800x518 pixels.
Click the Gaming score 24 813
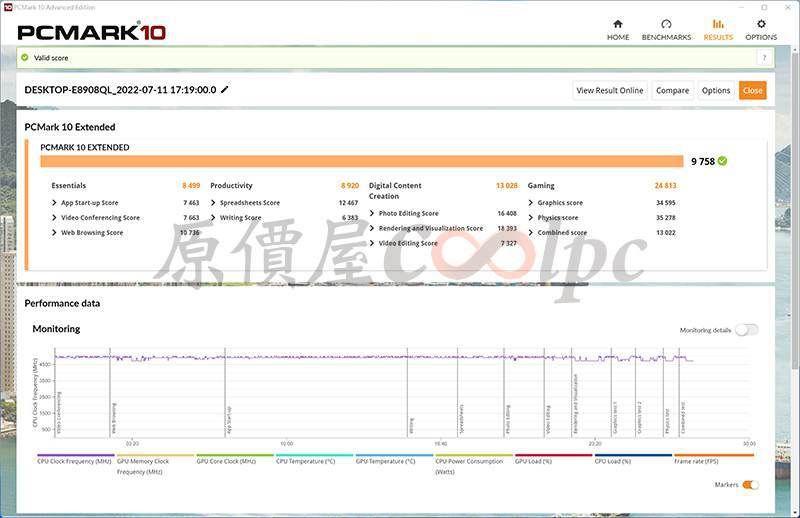tap(665, 185)
